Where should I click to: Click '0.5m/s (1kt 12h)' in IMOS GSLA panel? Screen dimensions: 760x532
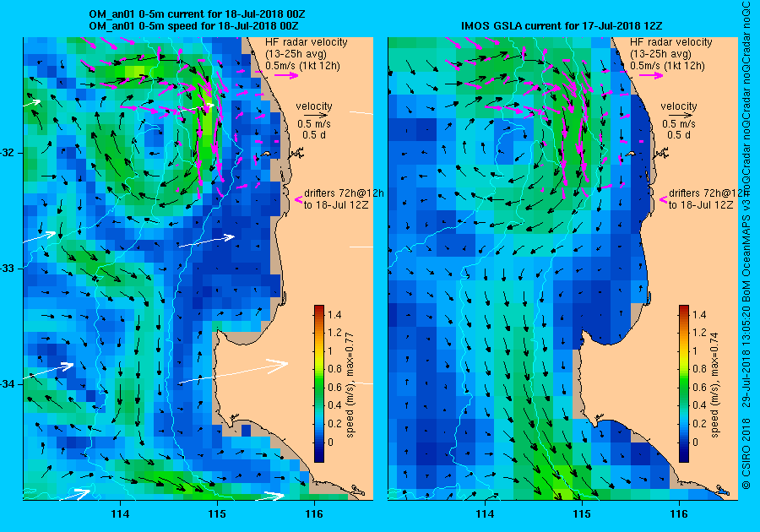coord(667,65)
